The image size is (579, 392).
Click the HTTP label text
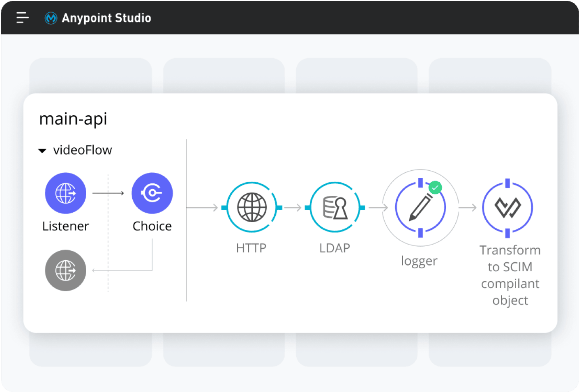point(251,248)
